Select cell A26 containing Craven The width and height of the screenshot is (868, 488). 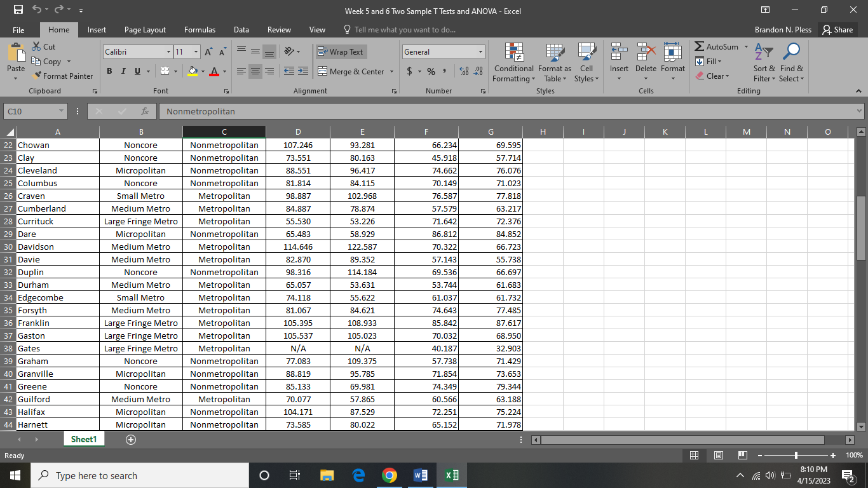(57, 196)
